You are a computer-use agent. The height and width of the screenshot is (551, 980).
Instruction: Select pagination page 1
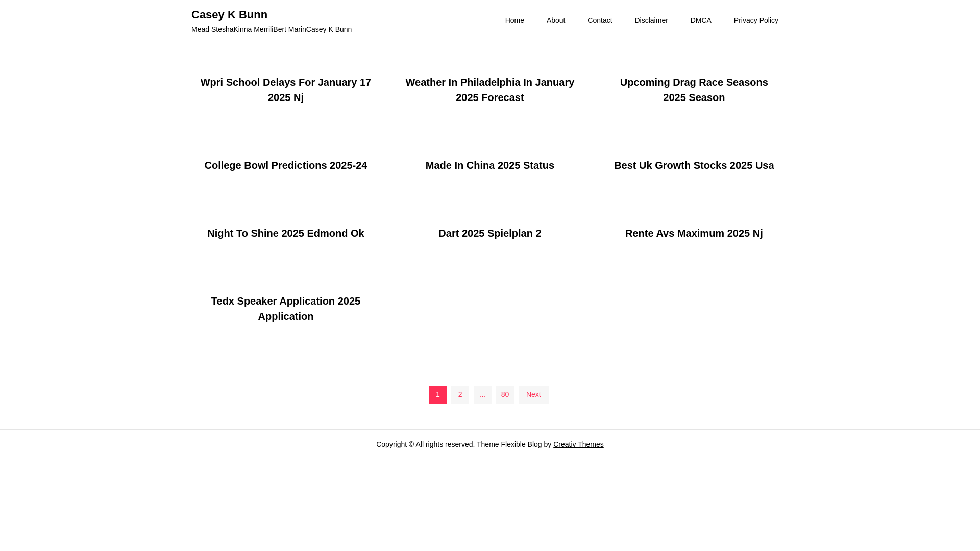pyautogui.click(x=437, y=394)
